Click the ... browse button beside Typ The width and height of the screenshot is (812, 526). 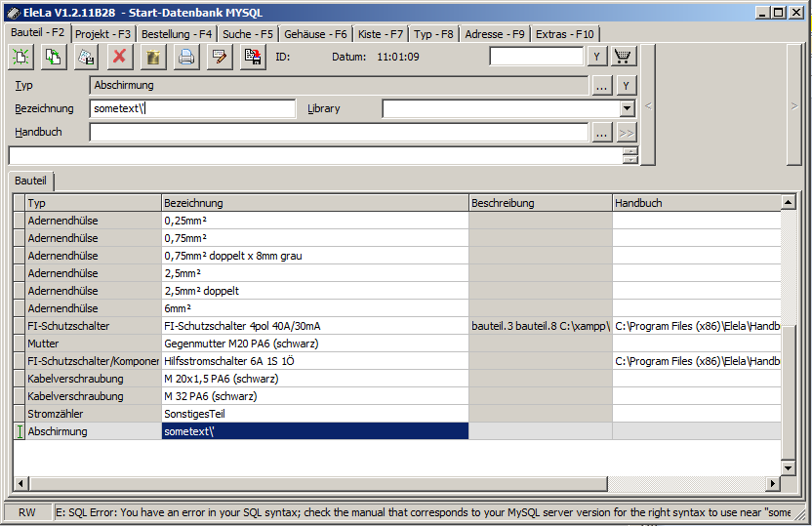(x=602, y=86)
